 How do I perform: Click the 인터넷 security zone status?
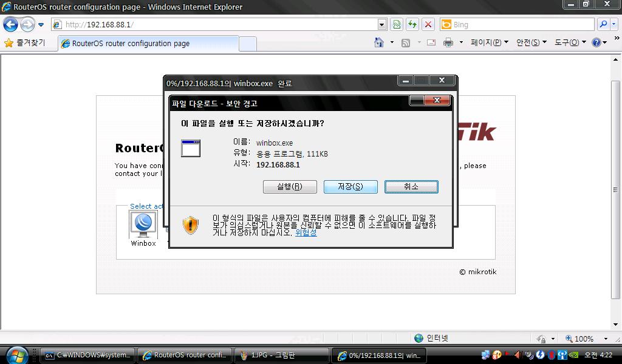[431, 339]
